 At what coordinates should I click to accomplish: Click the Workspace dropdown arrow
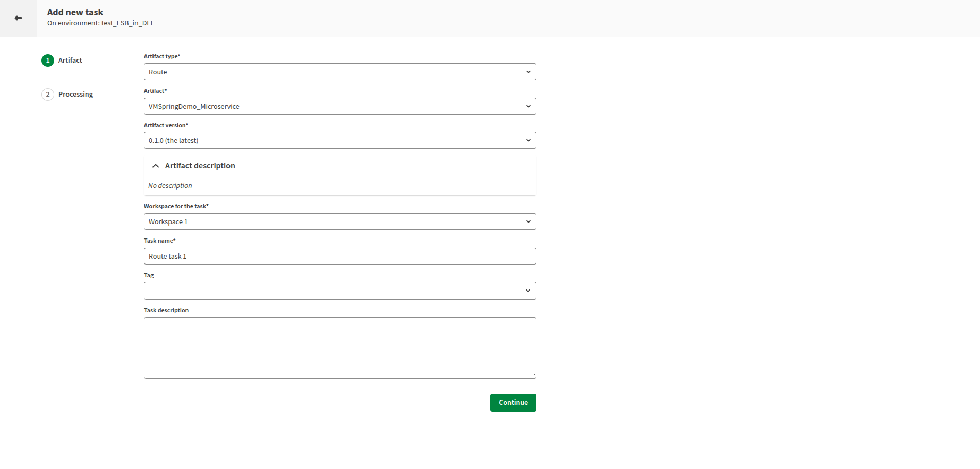click(x=528, y=221)
